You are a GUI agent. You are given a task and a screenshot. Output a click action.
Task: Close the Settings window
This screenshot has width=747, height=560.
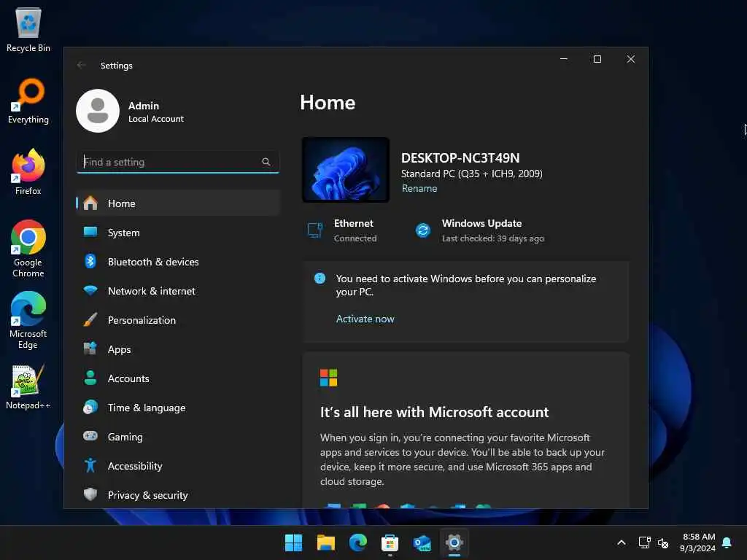click(x=631, y=59)
